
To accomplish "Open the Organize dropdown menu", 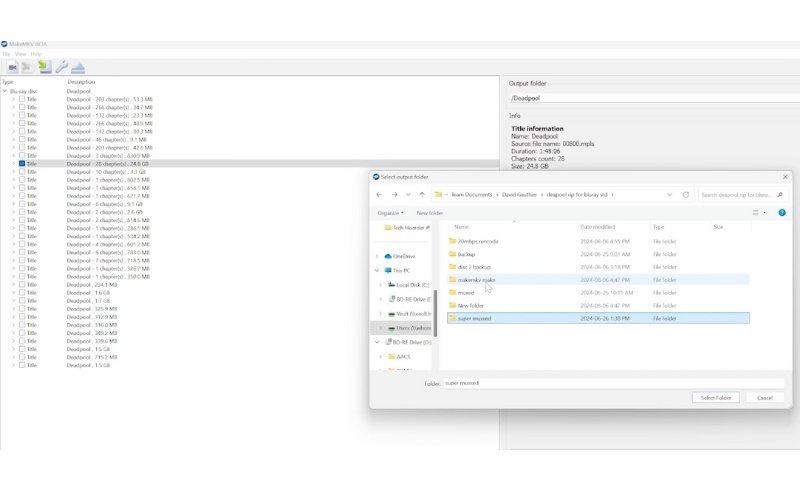I will click(390, 213).
